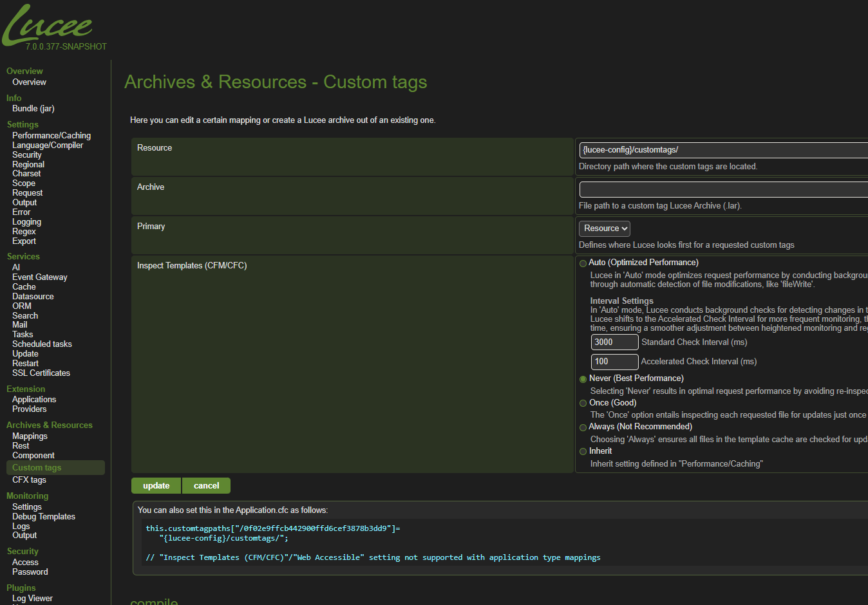868x605 pixels.
Task: Select the Once (Good) inspect option
Action: 583,404
